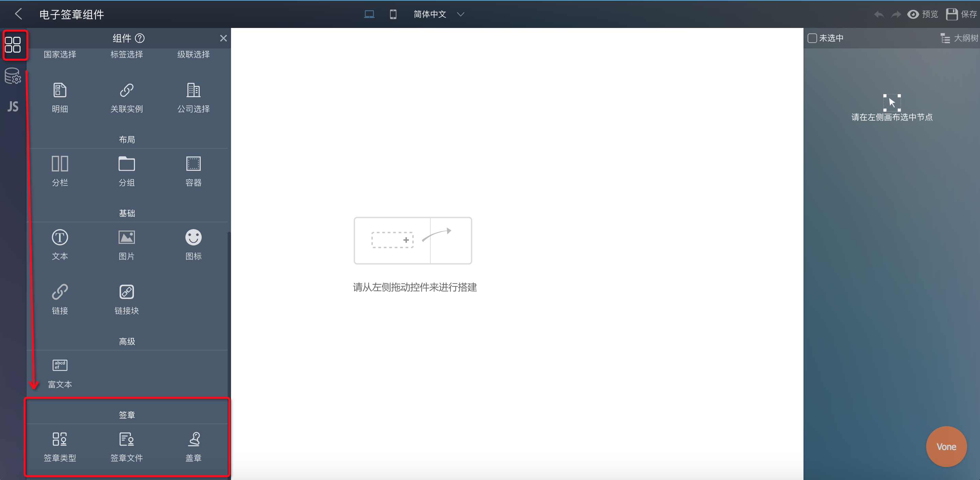Click the 保存 save button

[961, 14]
